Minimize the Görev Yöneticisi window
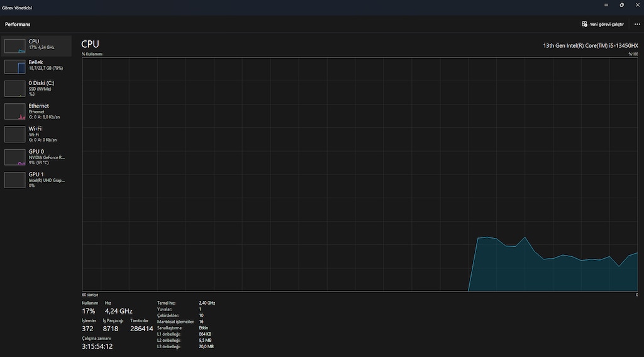644x357 pixels. click(606, 5)
